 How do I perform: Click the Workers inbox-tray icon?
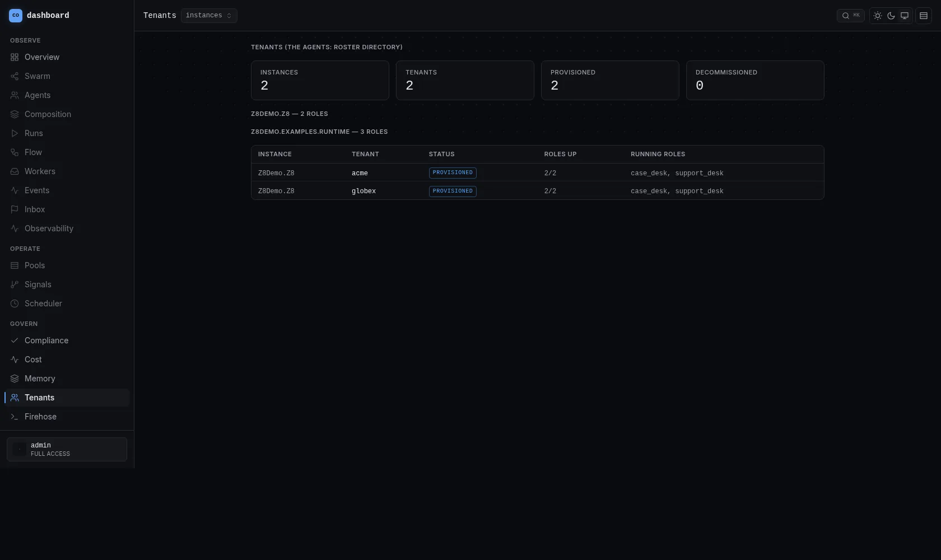[x=15, y=171]
